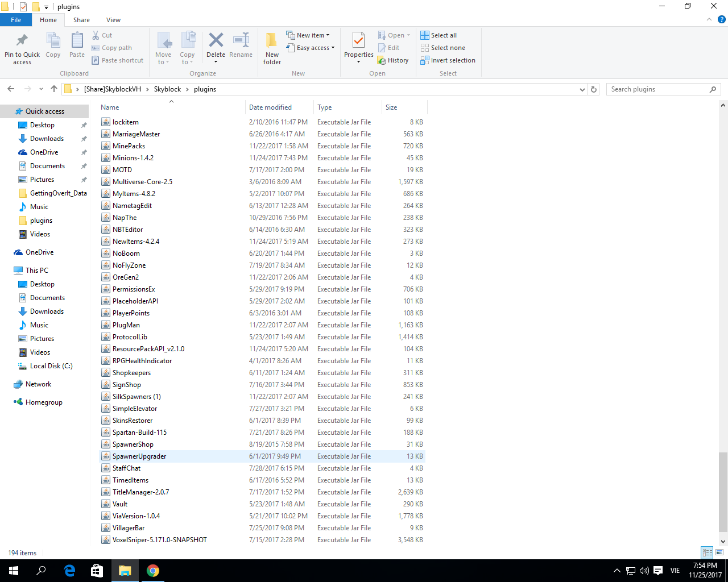Switch to details view toggle at bottom right
Screen dimensions: 728x582
(707, 552)
